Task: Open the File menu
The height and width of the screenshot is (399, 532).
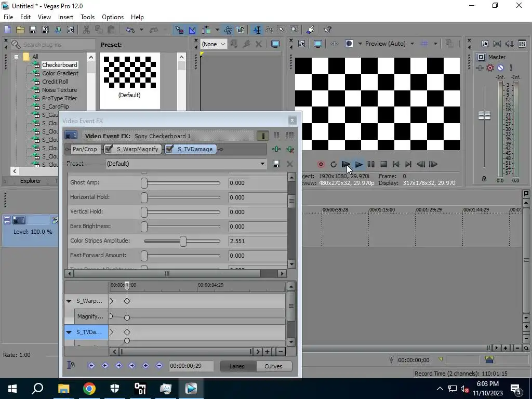Action: tap(8, 17)
